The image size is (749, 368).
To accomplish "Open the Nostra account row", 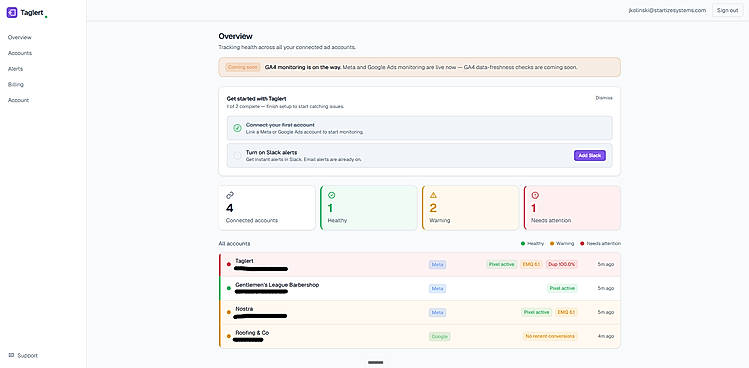I will click(419, 312).
